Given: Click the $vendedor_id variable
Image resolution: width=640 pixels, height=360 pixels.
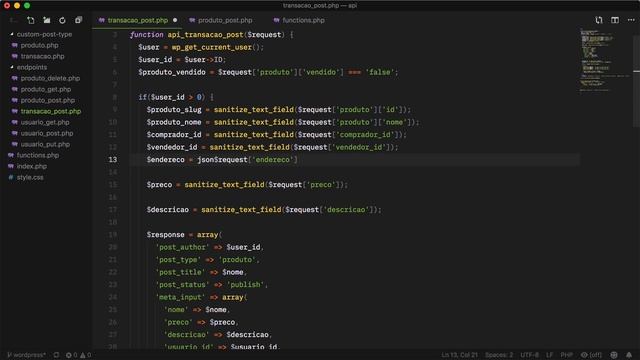Looking at the screenshot, I should [x=172, y=147].
